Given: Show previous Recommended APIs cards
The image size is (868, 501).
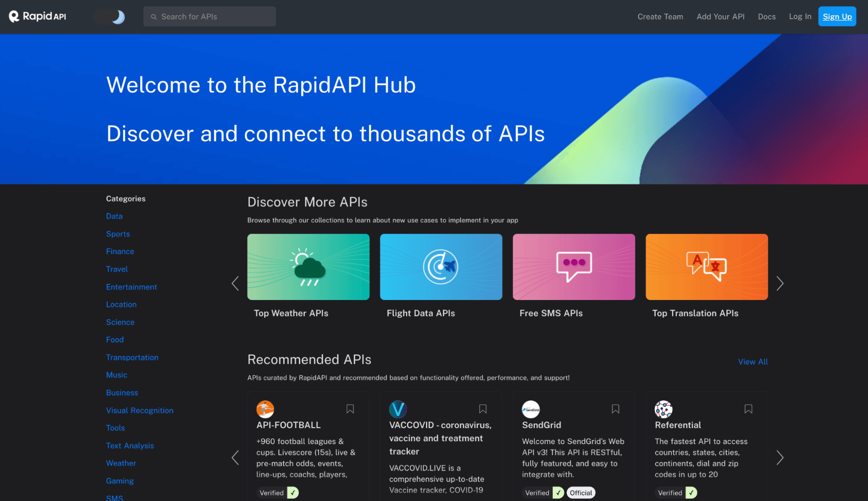Looking at the screenshot, I should (x=235, y=457).
